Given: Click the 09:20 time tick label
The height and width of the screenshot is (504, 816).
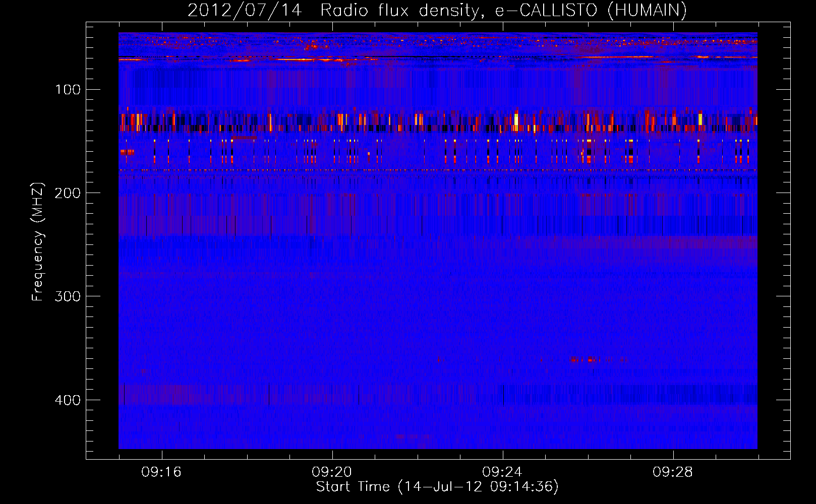Looking at the screenshot, I should click(332, 472).
